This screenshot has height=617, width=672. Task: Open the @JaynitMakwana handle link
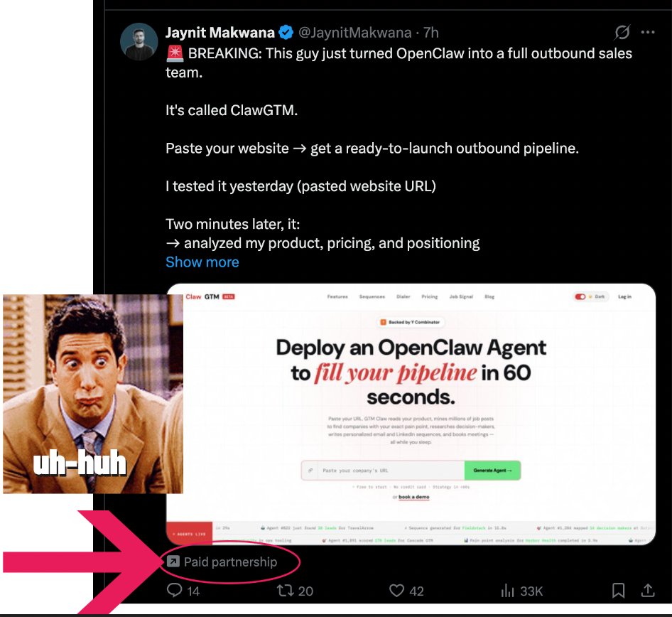[x=354, y=33]
